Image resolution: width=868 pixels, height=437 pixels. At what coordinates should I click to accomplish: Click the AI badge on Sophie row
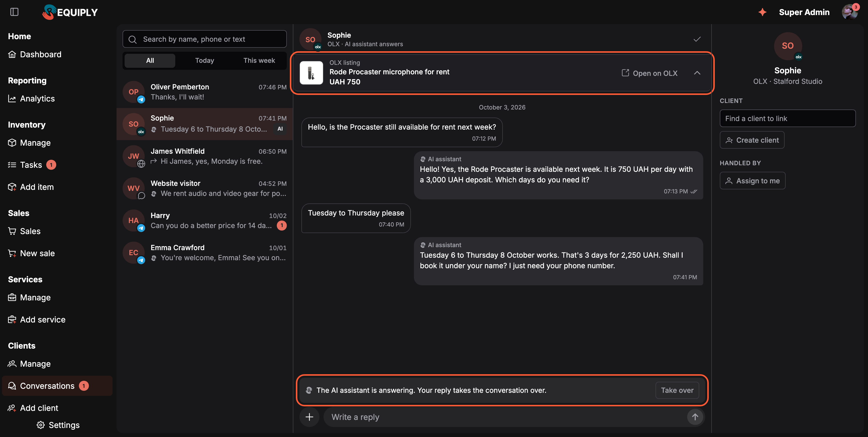[x=280, y=129]
